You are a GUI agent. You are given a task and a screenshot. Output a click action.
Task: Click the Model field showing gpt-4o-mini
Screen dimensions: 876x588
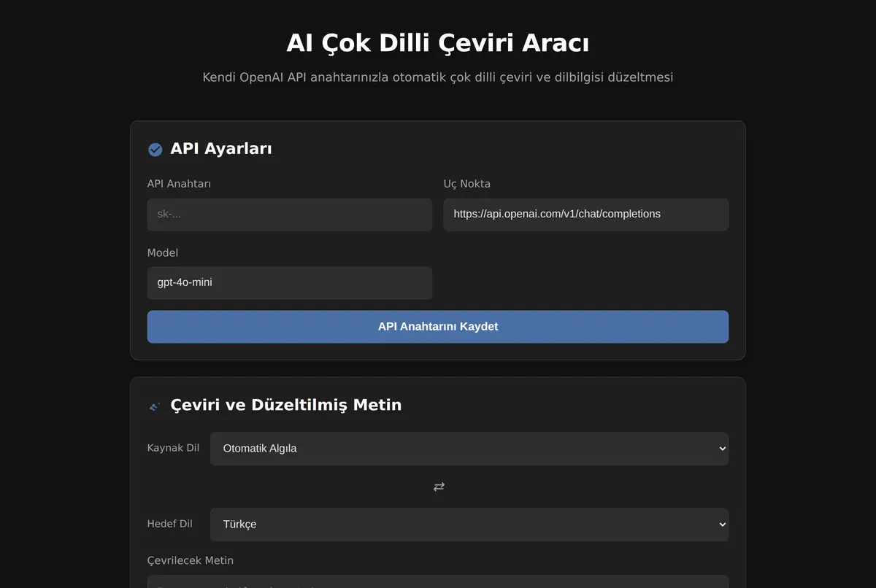pyautogui.click(x=290, y=282)
